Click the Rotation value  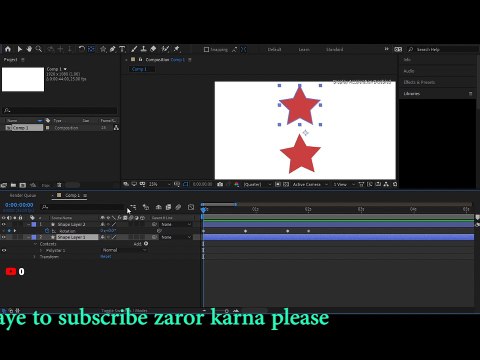point(108,231)
